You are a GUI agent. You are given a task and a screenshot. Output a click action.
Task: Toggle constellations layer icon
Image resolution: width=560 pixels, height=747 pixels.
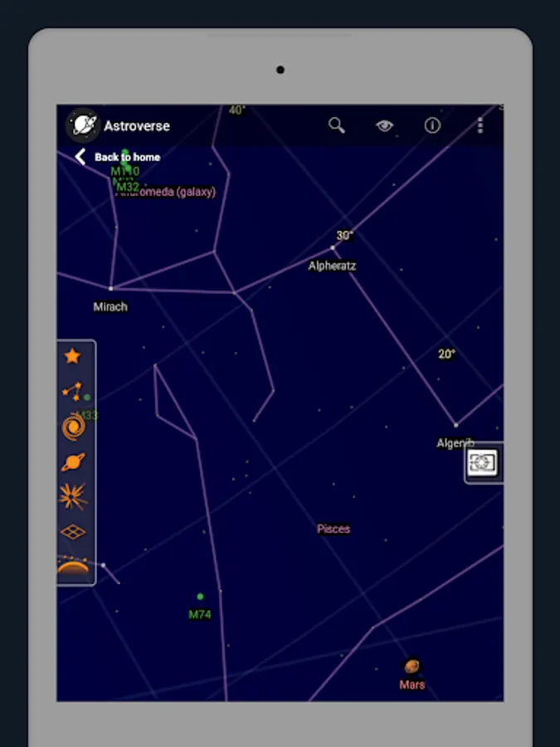point(72,392)
